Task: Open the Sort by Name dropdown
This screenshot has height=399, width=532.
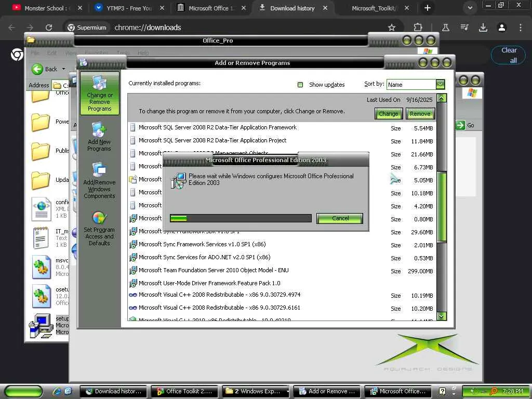Action: point(440,84)
